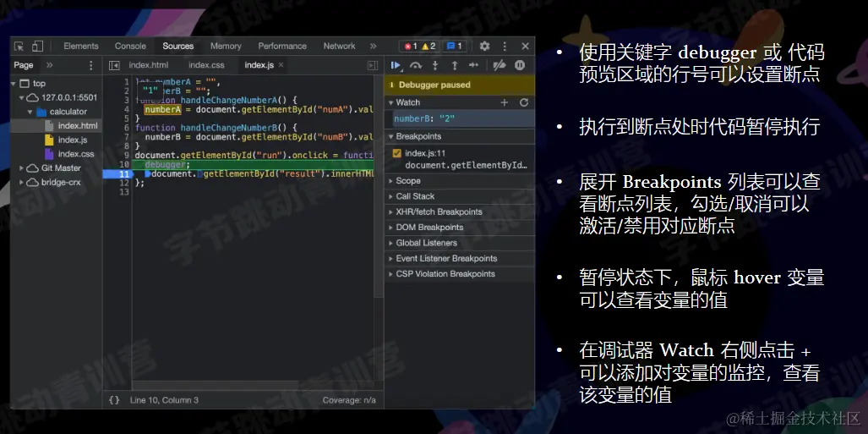Viewport: 868px width, 434px height.
Task: Click the Debugger paused banner
Action: click(x=460, y=85)
